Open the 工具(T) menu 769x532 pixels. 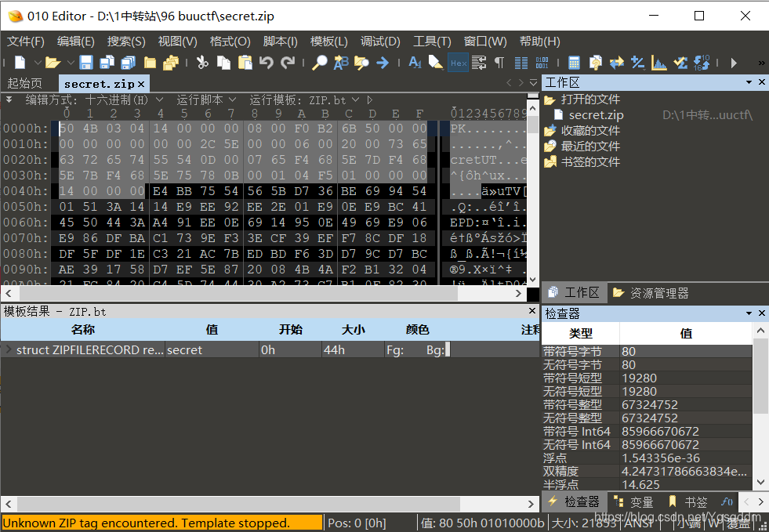pos(432,42)
